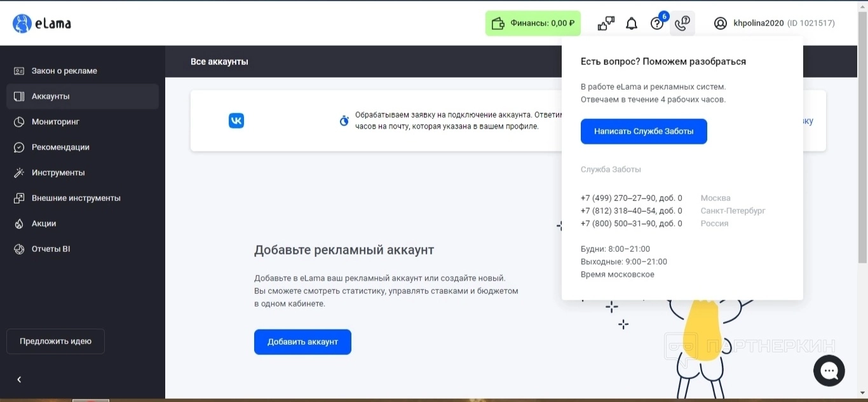Open Отчеты BI menu item

[x=83, y=249]
